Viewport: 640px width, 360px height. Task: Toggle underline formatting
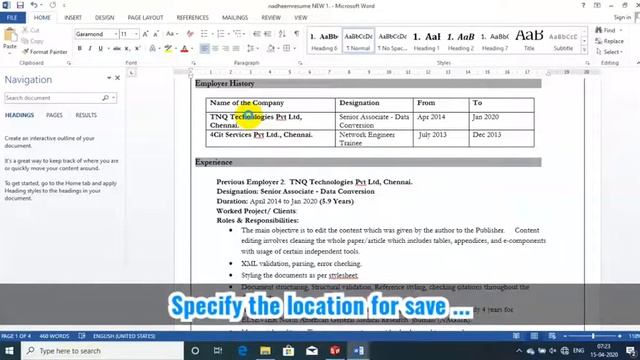point(100,49)
